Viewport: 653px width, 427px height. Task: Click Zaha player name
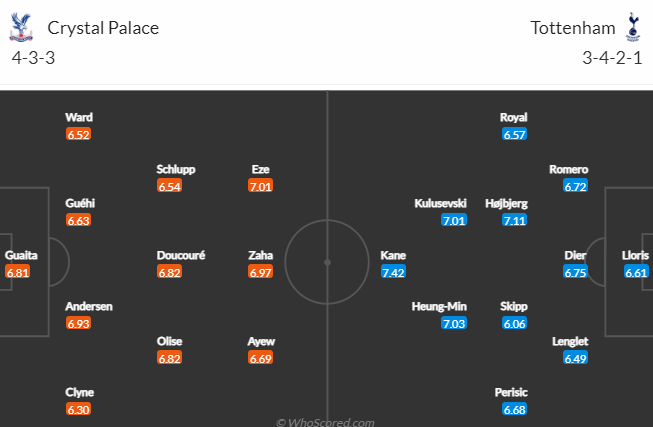(x=261, y=255)
